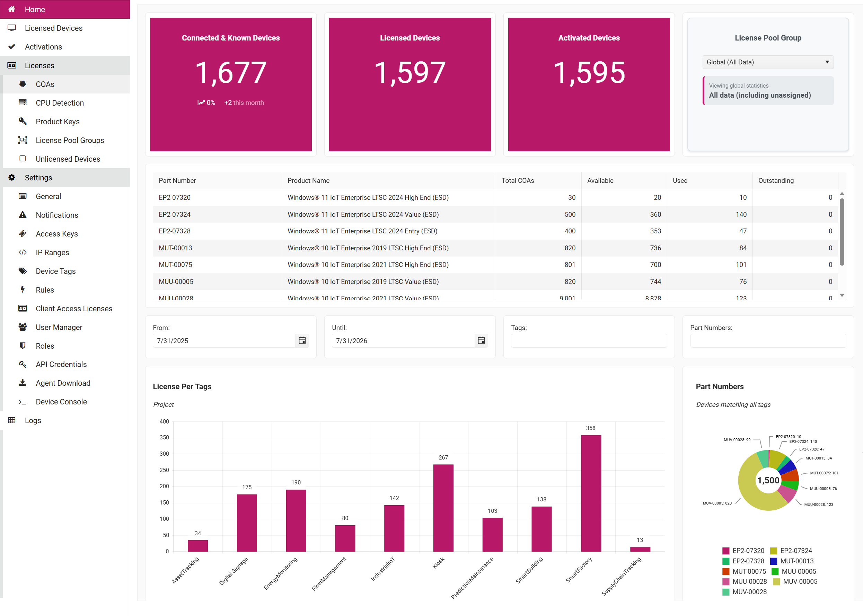Screen dimensions: 863x616
Task: Click the Settings gear icon
Action: (x=12, y=178)
